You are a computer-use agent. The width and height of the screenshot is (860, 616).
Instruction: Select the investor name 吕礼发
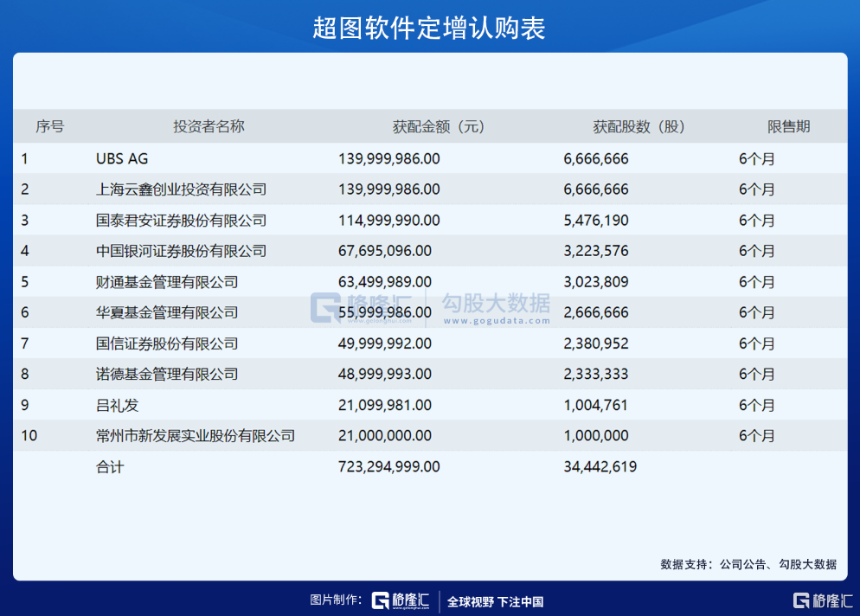click(x=118, y=406)
